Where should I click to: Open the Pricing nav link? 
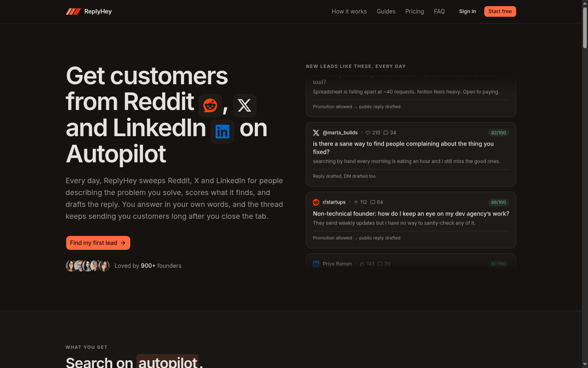414,11
